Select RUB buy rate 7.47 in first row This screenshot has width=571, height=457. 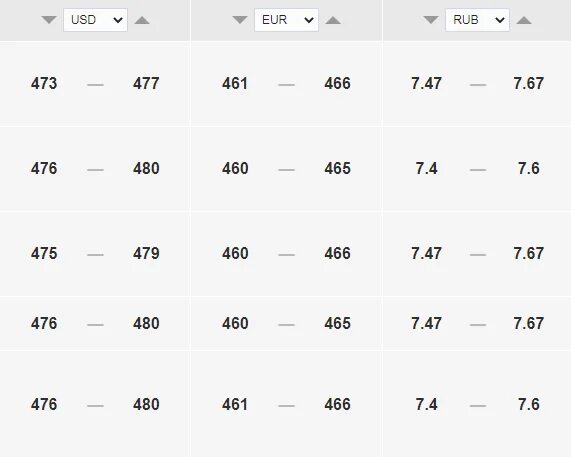(426, 83)
